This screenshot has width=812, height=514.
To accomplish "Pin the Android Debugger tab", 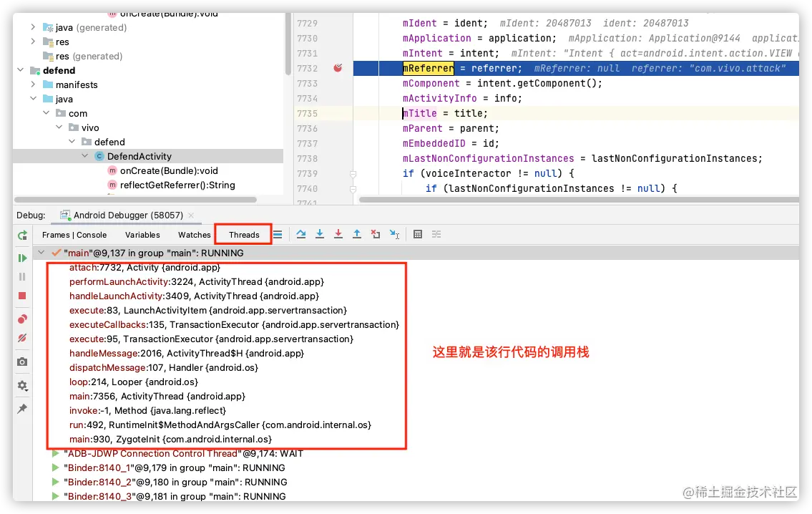I will (x=22, y=409).
